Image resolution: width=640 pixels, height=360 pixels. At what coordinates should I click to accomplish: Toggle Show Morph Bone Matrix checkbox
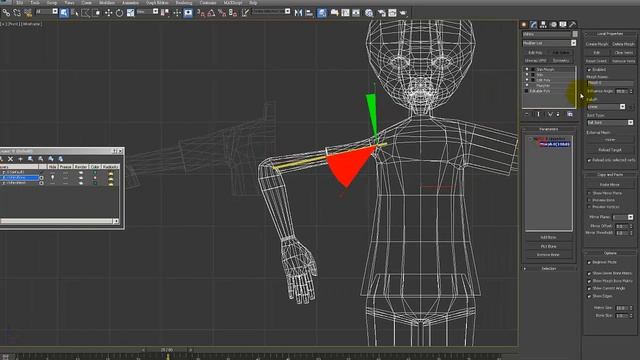(589, 281)
